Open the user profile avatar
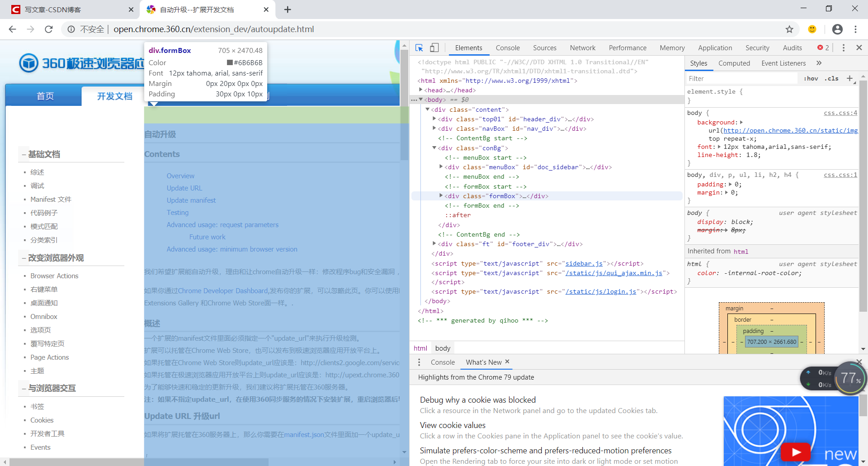This screenshot has height=466, width=868. pos(837,29)
